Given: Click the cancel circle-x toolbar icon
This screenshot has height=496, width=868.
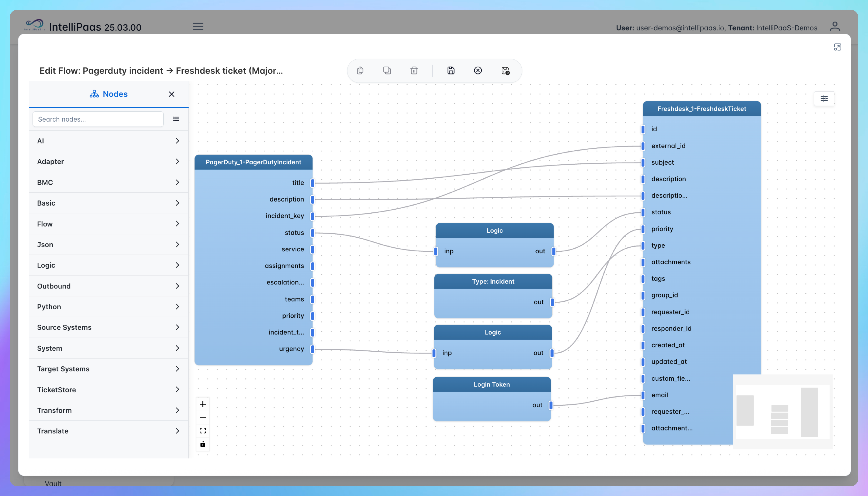Looking at the screenshot, I should tap(478, 70).
